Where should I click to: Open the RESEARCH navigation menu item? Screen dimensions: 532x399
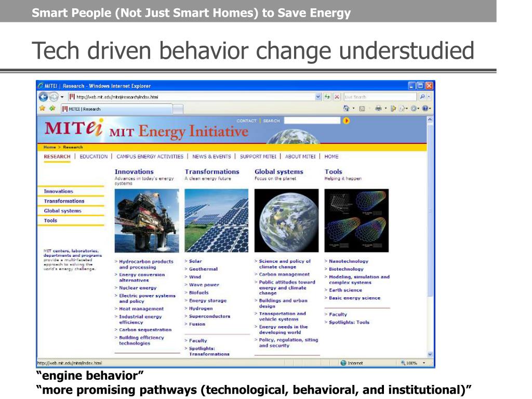click(x=57, y=156)
